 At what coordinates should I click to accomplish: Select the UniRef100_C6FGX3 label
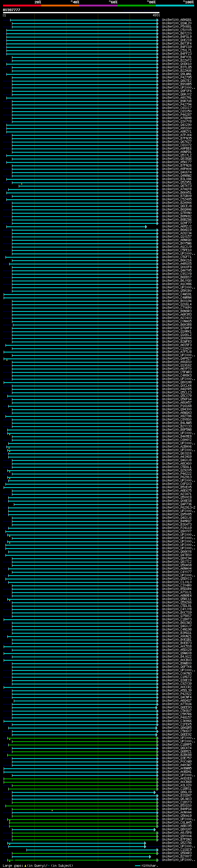(x=177, y=484)
